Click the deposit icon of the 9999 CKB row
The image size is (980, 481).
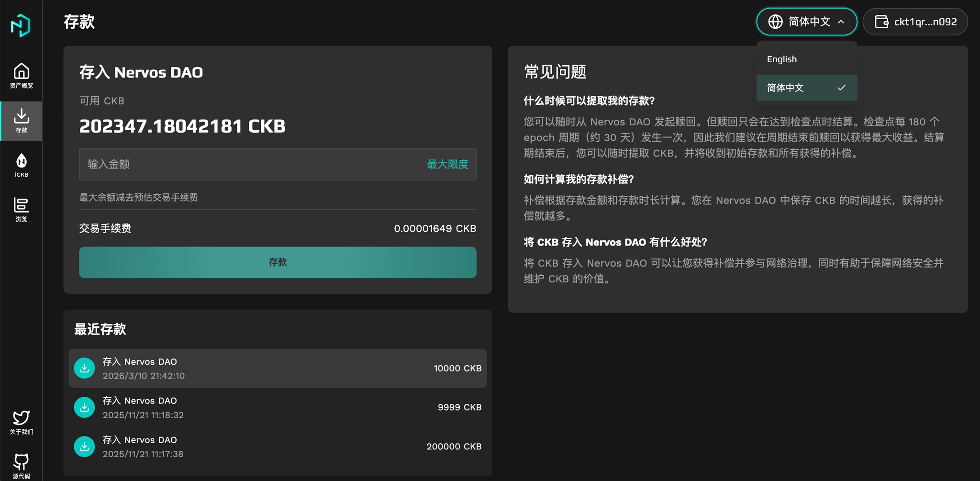[x=84, y=407]
